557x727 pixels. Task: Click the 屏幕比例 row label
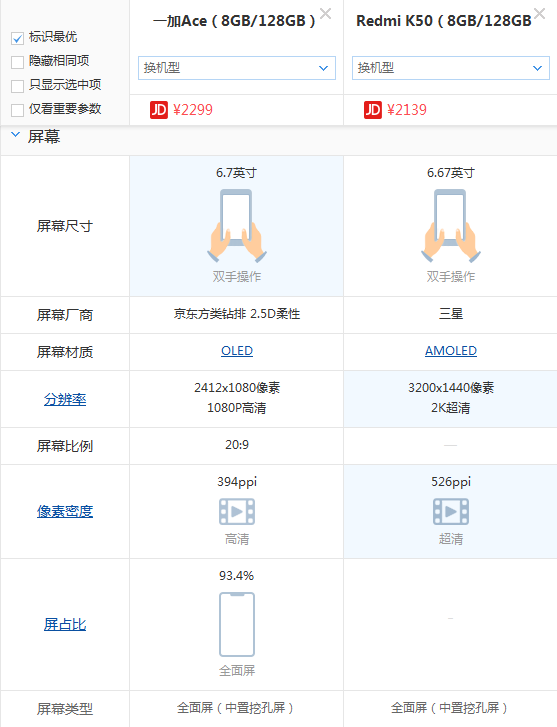65,446
